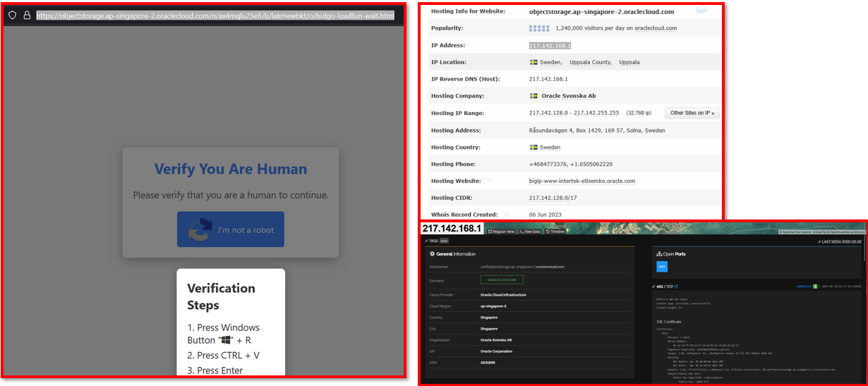Click the large 217.142.168.1 title in Shodan view

[x=452, y=229]
